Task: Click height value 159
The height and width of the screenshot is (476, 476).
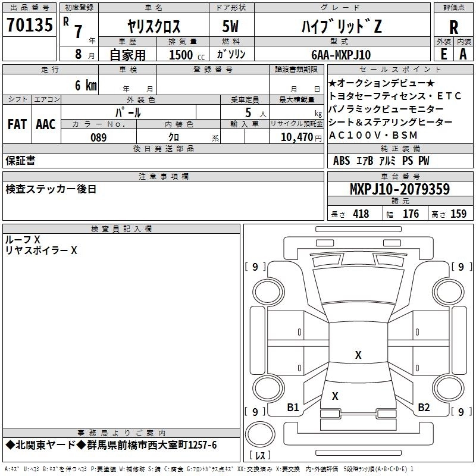Action: coord(458,214)
